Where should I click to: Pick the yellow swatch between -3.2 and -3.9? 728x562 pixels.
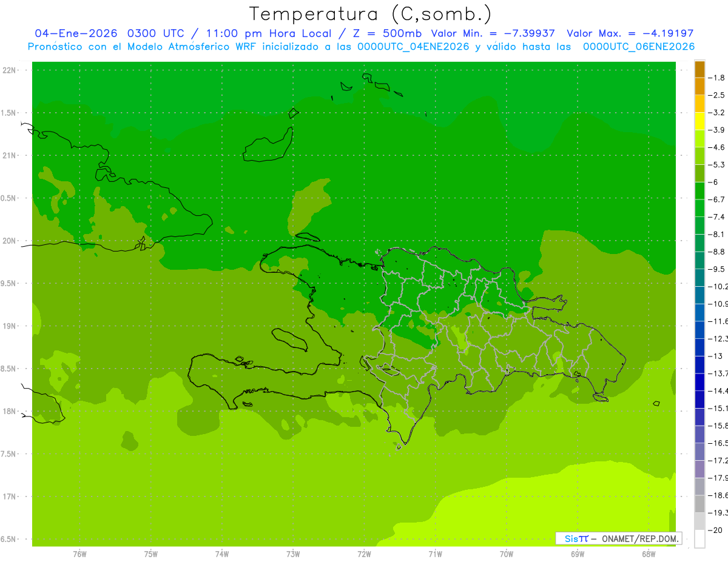(699, 121)
